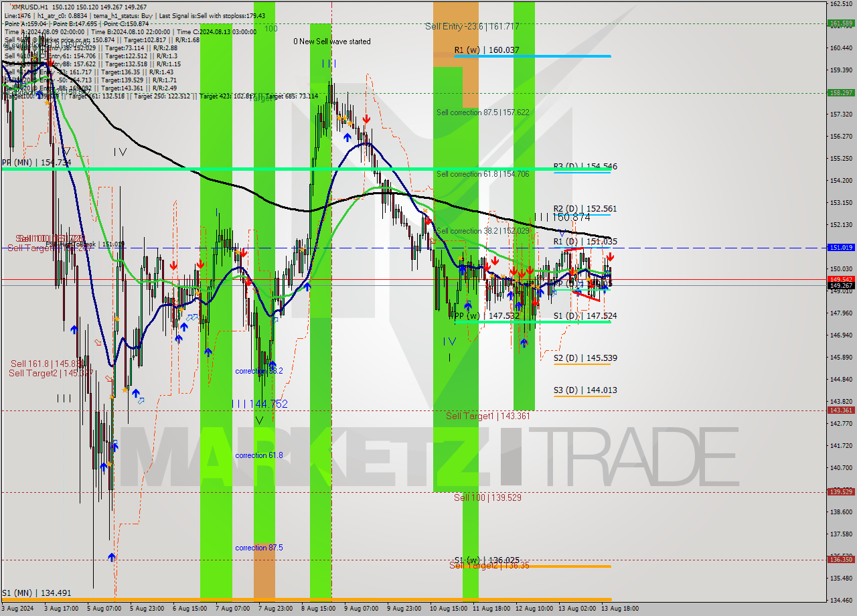Image resolution: width=857 pixels, height=616 pixels.
Task: Click the '| | | 150.874' wave label
Action: (x=562, y=218)
